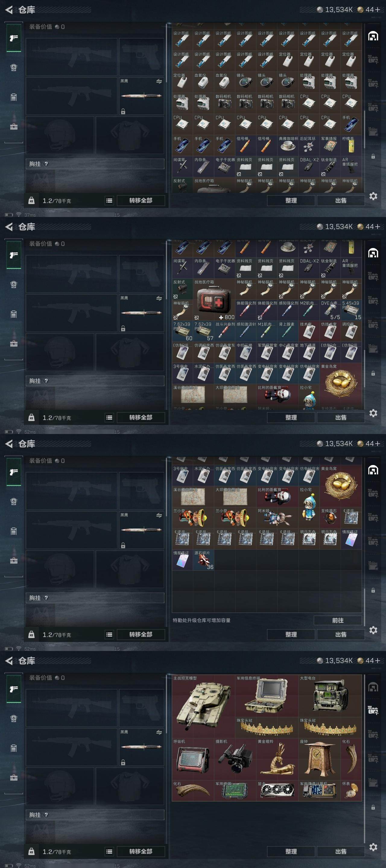Expand list menu beside 转移全部, tank-model screen
The image size is (386, 868).
pos(109,851)
